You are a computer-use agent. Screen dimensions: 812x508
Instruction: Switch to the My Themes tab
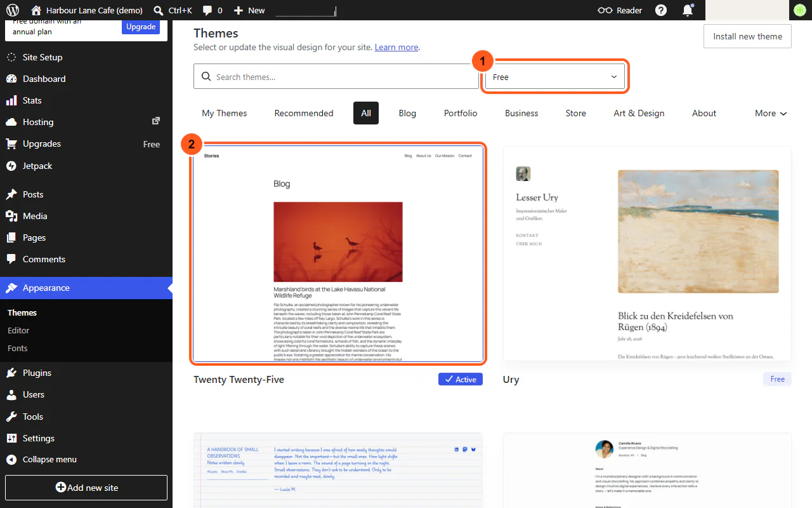(225, 113)
